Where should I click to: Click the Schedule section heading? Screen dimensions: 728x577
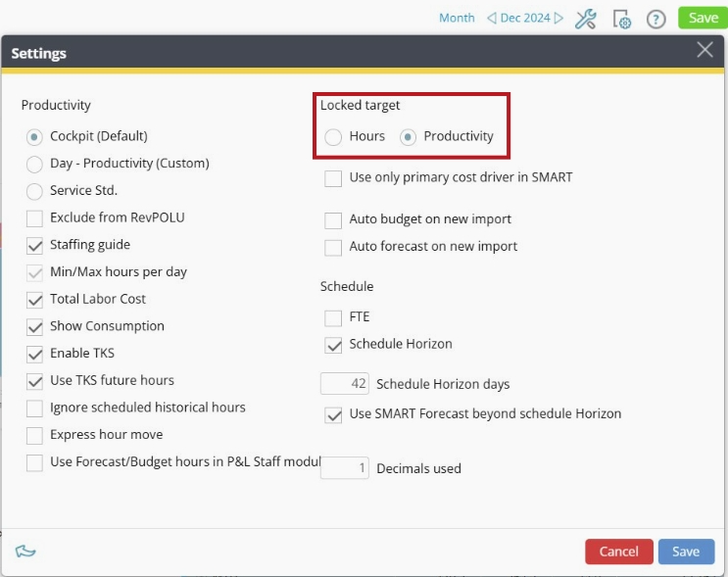(x=347, y=286)
